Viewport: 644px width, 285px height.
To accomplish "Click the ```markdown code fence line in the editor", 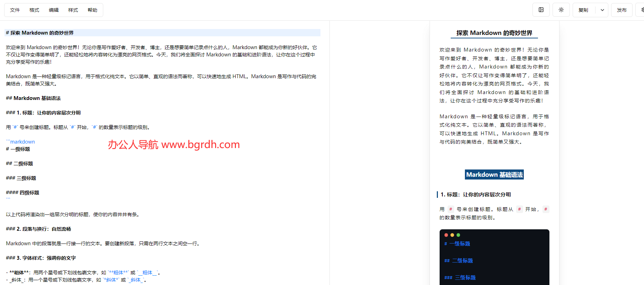I will [21, 142].
